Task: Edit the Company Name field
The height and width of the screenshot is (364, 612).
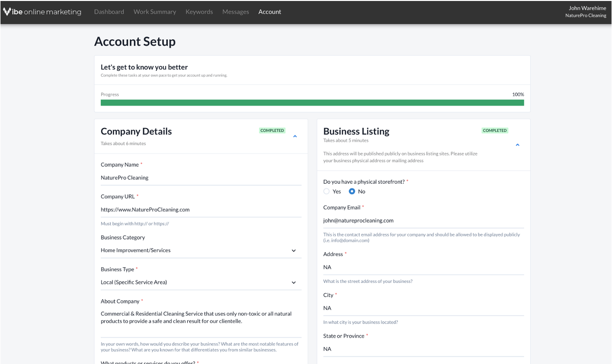Action: [x=200, y=178]
